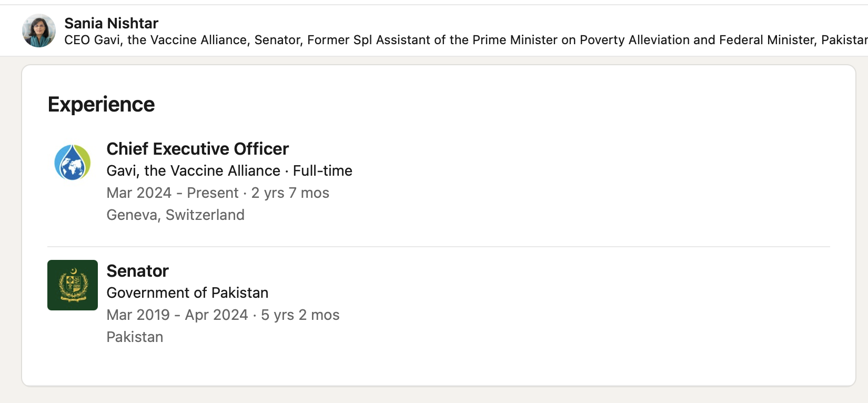Open the profile photo in header
The image size is (868, 403).
coord(39,31)
